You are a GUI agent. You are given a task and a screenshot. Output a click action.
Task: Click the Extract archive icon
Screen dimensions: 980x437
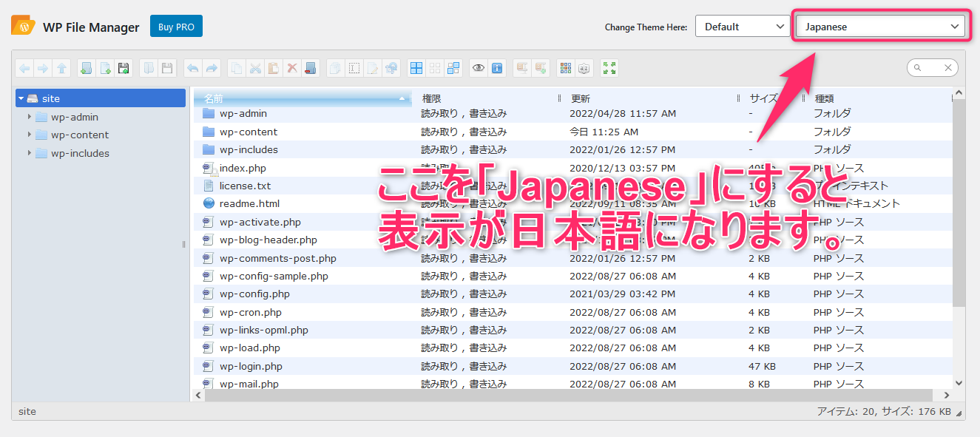click(x=522, y=68)
